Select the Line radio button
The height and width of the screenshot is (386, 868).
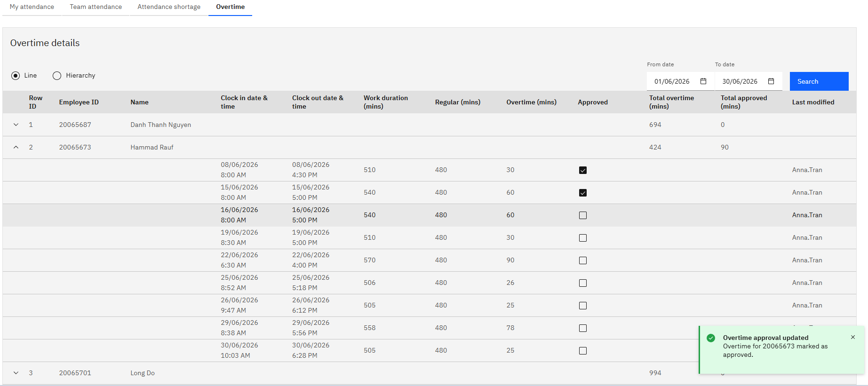16,76
